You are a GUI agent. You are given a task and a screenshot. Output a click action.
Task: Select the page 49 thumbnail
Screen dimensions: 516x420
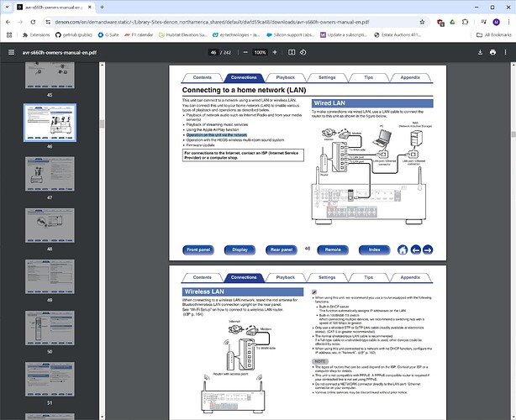pyautogui.click(x=50, y=276)
